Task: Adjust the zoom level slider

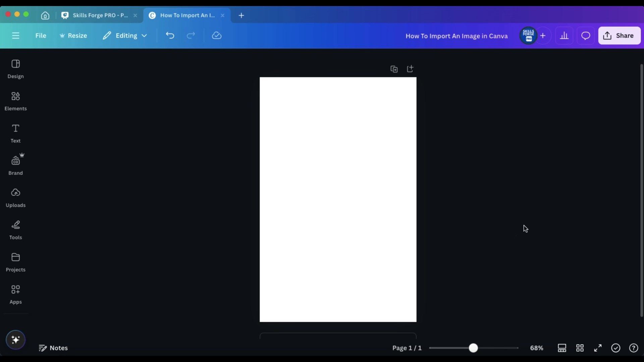Action: [473, 348]
